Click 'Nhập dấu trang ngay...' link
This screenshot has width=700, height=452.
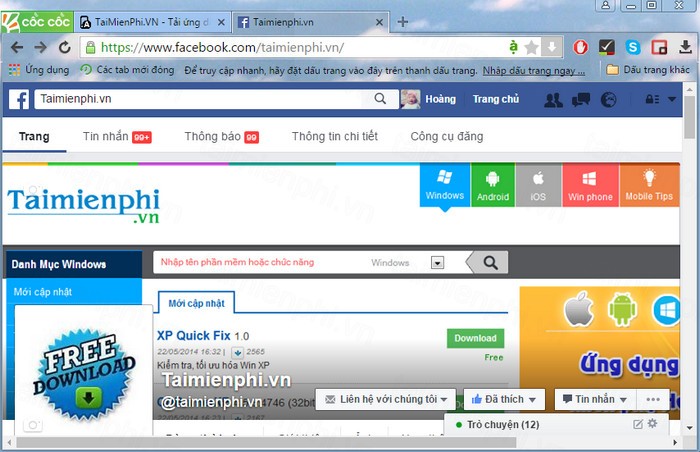pos(534,71)
